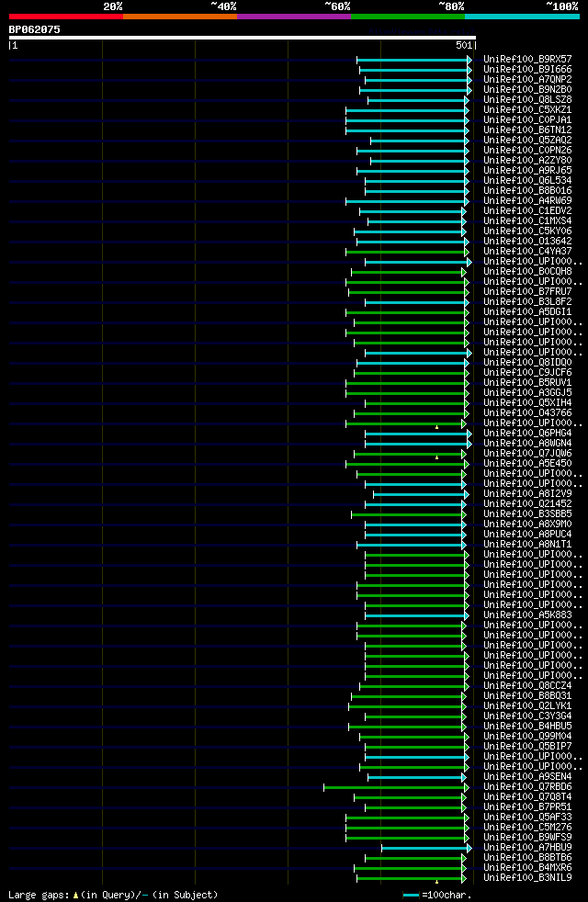Image resolution: width=588 pixels, height=902 pixels.
Task: Click the Large gaps legend text
Action: click(x=113, y=895)
